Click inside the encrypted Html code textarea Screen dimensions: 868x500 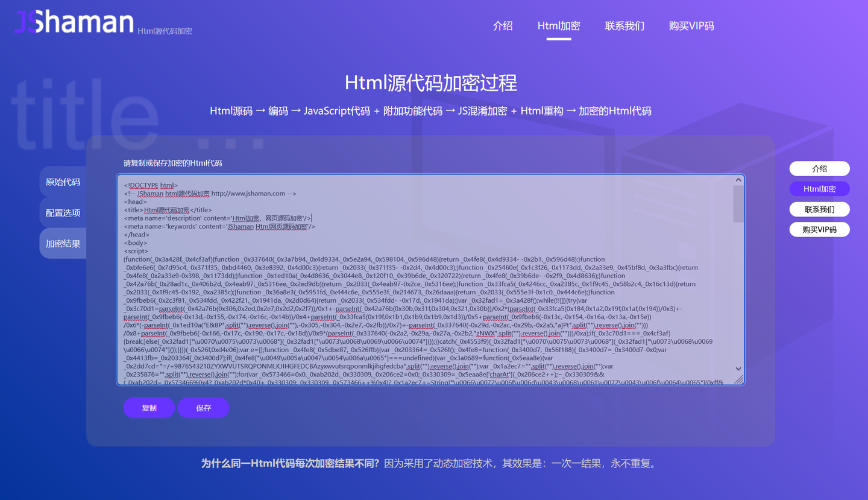pos(430,280)
